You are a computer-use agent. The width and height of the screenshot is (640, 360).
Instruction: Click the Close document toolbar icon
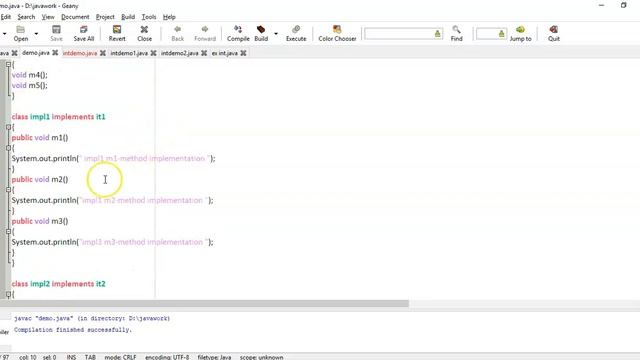[144, 33]
